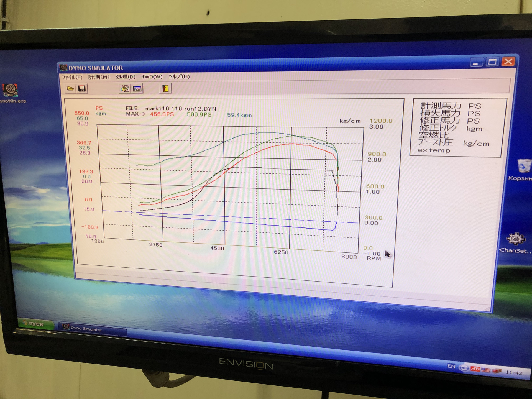Open the ヘルプ(H) help menu
This screenshot has height=399, width=532.
click(x=179, y=76)
